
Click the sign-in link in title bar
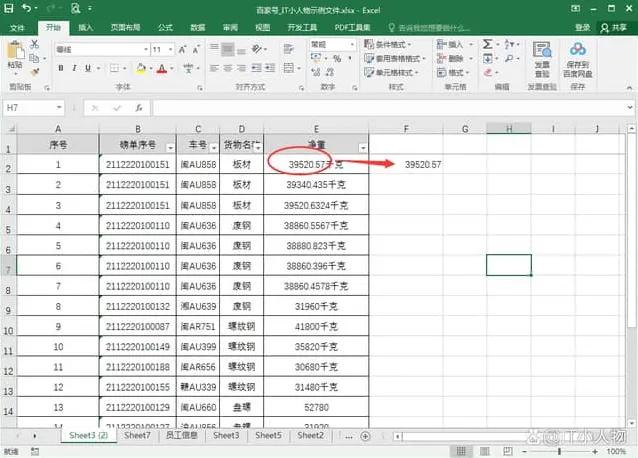click(582, 28)
